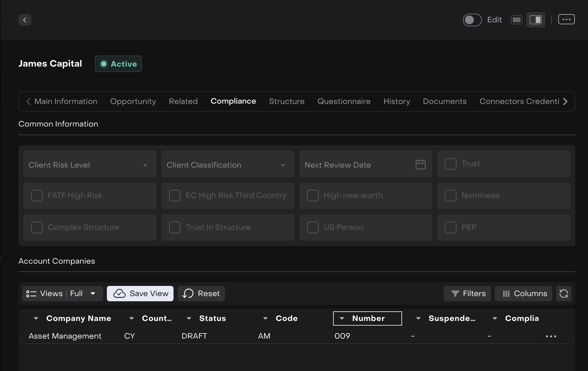Viewport: 588px width, 371px height.
Task: Toggle the Edit mode switch
Action: pos(472,20)
